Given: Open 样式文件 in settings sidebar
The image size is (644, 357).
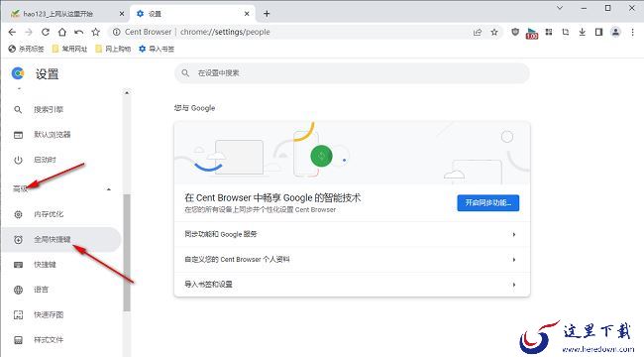Looking at the screenshot, I should [61, 340].
